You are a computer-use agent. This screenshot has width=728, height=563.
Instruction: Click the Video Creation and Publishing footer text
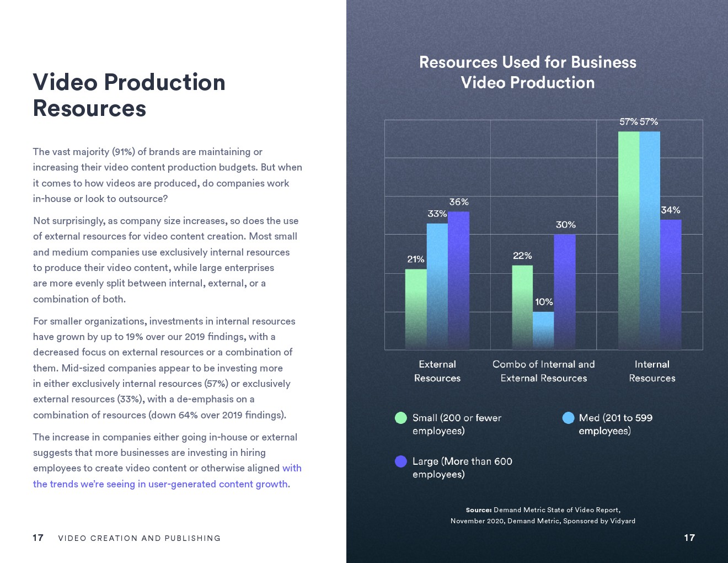pyautogui.click(x=139, y=538)
